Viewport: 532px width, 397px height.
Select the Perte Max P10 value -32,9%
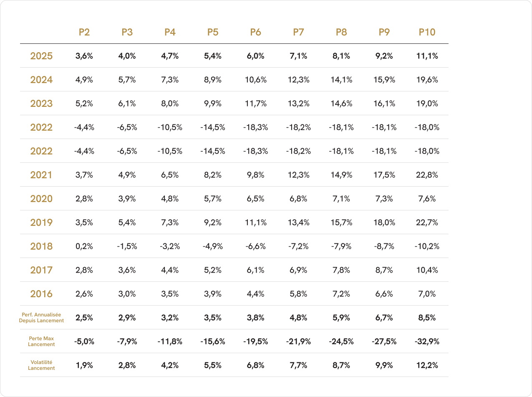(x=427, y=341)
